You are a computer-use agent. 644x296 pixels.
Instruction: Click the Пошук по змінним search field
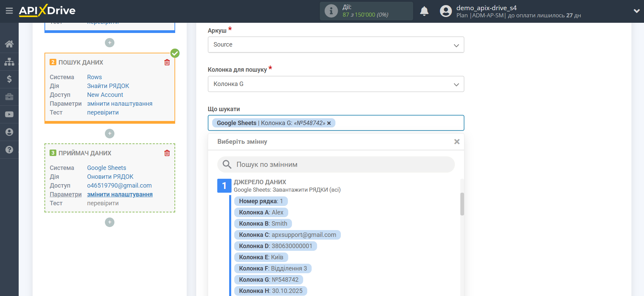click(x=336, y=164)
